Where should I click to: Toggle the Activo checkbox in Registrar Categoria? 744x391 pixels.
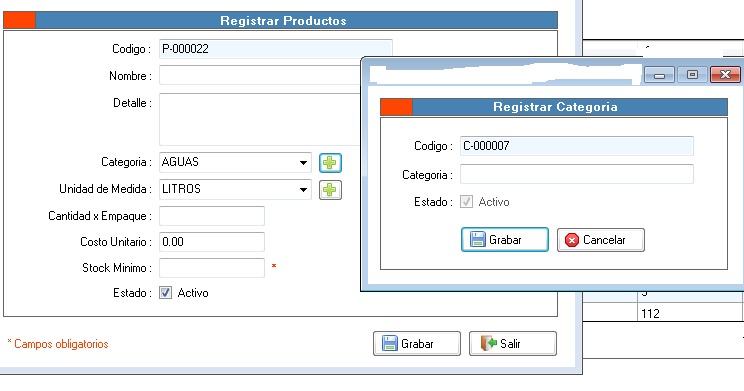point(466,202)
